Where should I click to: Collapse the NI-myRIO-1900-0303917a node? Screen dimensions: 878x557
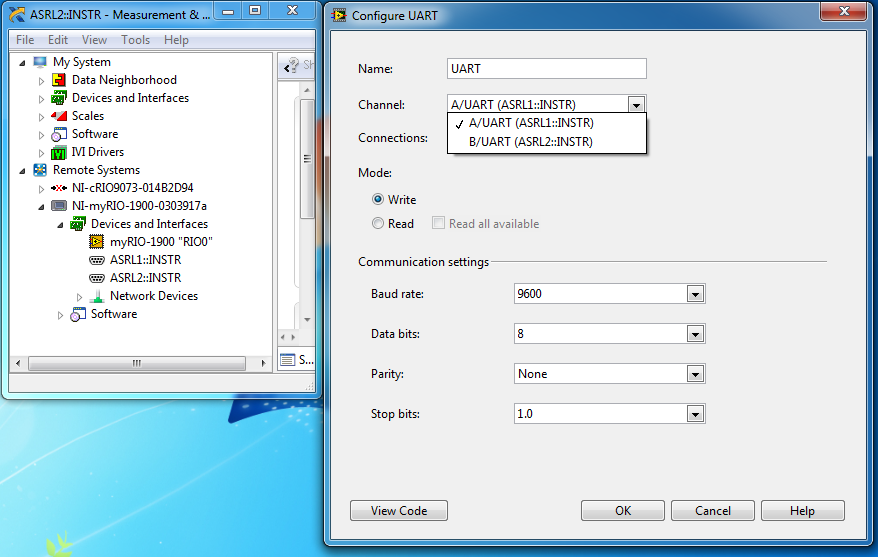pyautogui.click(x=41, y=207)
